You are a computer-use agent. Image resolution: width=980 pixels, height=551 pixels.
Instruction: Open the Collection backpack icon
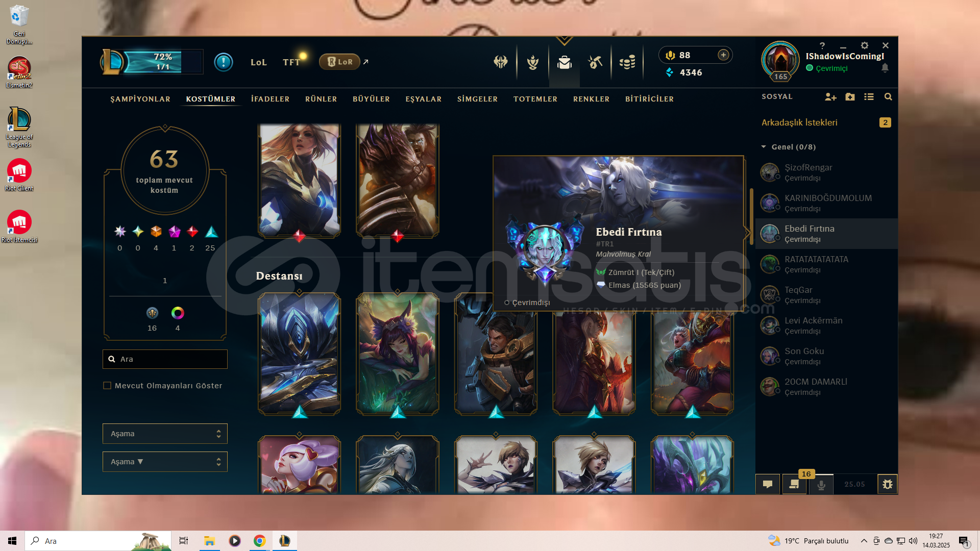pos(564,63)
